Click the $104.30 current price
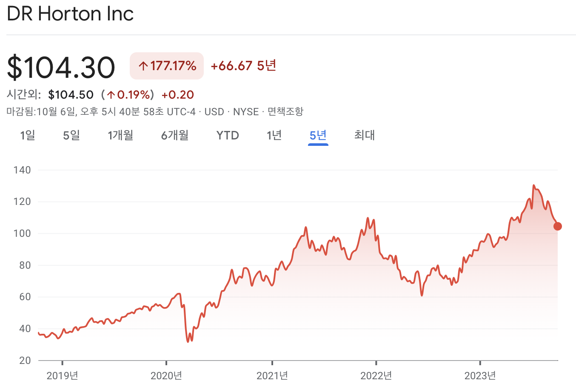This screenshot has width=576, height=392. tap(61, 67)
